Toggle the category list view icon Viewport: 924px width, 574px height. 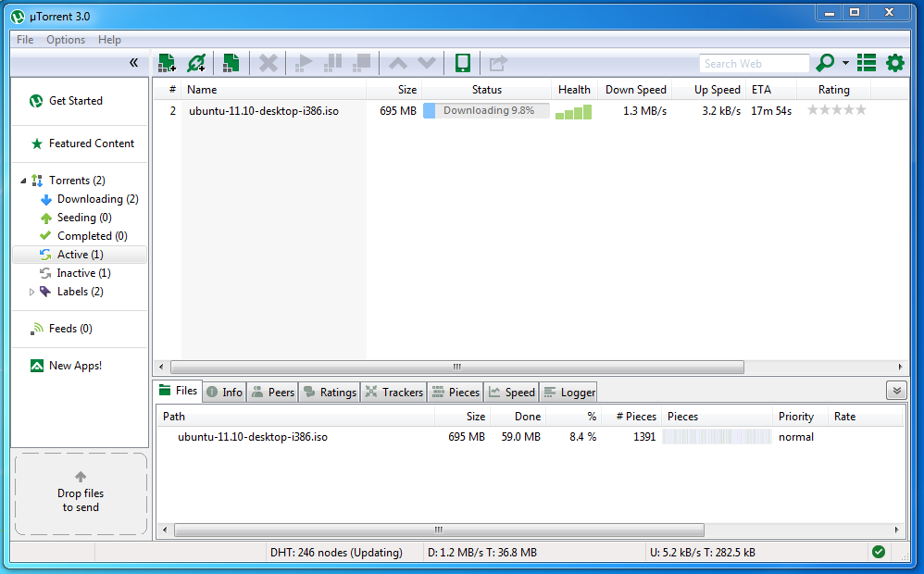coord(867,62)
